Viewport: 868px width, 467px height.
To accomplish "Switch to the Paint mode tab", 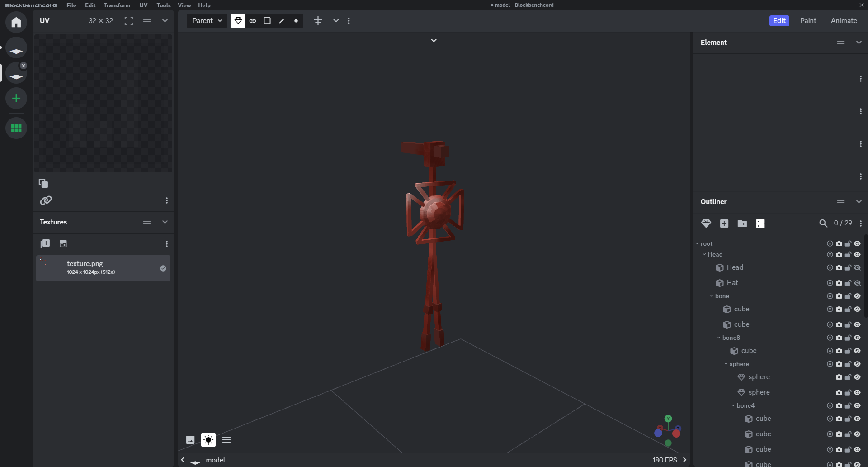I will [x=808, y=21].
